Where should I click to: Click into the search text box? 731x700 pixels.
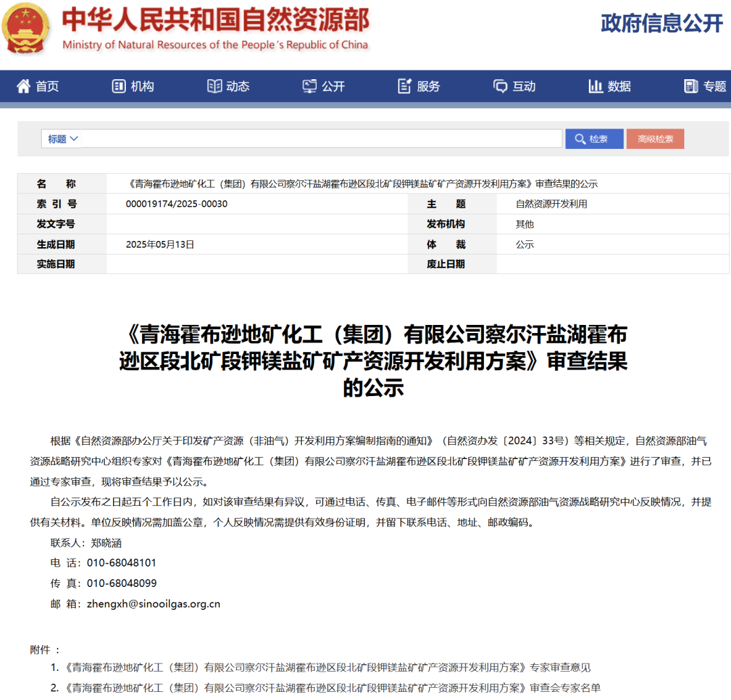(x=322, y=139)
